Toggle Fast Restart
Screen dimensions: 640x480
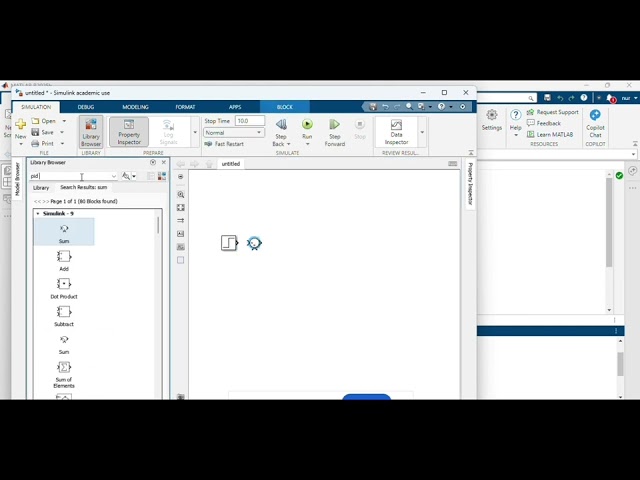tap(224, 144)
